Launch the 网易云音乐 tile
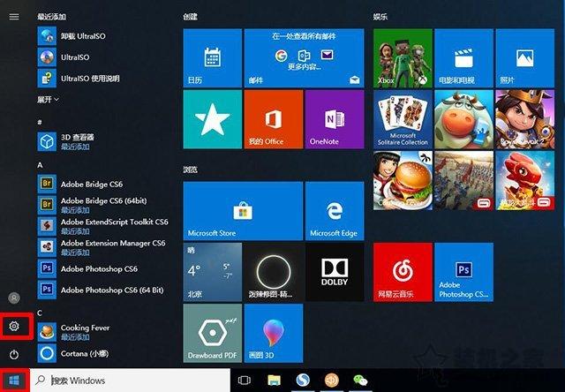This screenshot has width=565, height=392. pyautogui.click(x=403, y=272)
